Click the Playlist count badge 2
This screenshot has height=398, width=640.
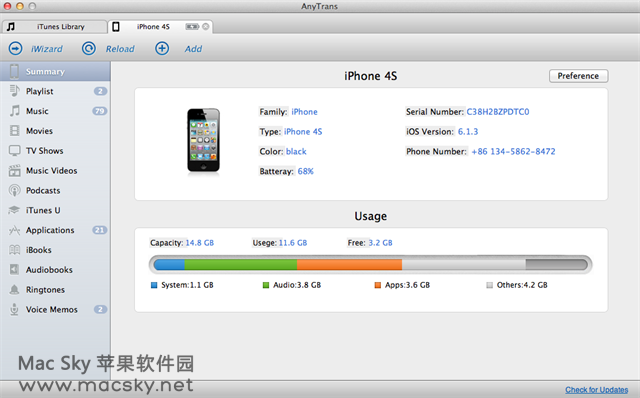(x=100, y=91)
